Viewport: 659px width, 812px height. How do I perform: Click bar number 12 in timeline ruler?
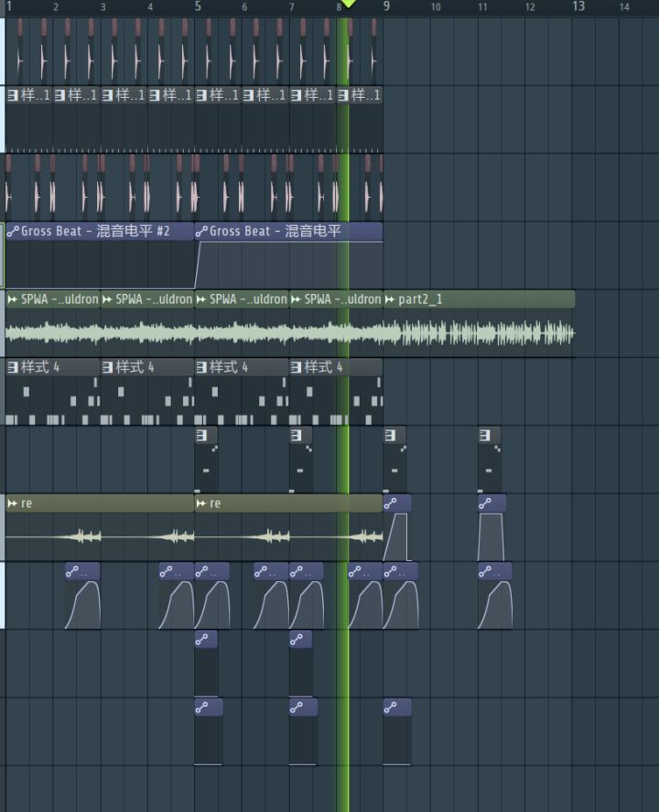(x=530, y=7)
